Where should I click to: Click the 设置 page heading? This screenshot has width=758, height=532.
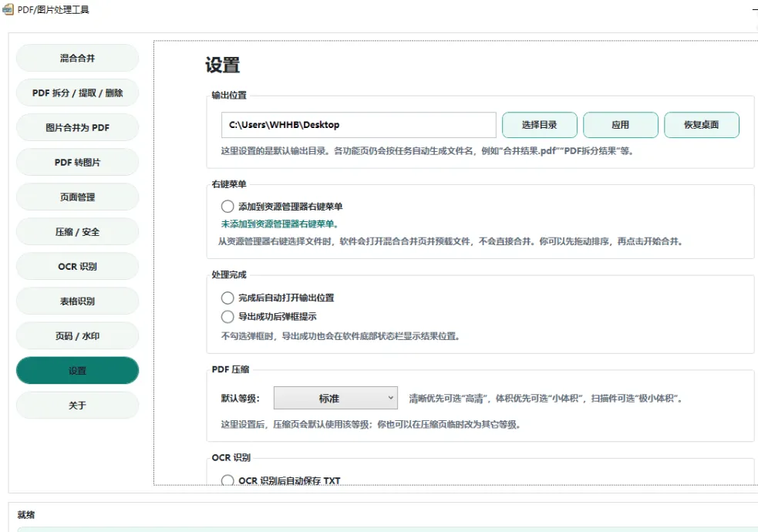(x=222, y=66)
